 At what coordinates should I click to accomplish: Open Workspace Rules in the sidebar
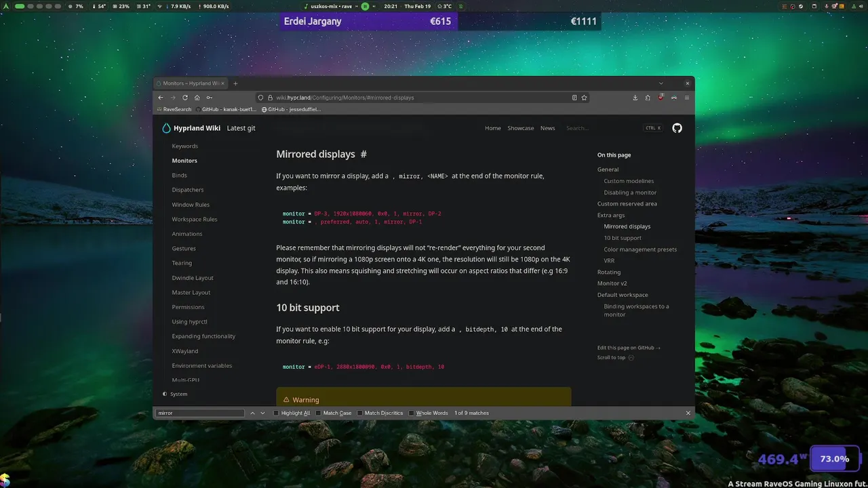tap(195, 219)
